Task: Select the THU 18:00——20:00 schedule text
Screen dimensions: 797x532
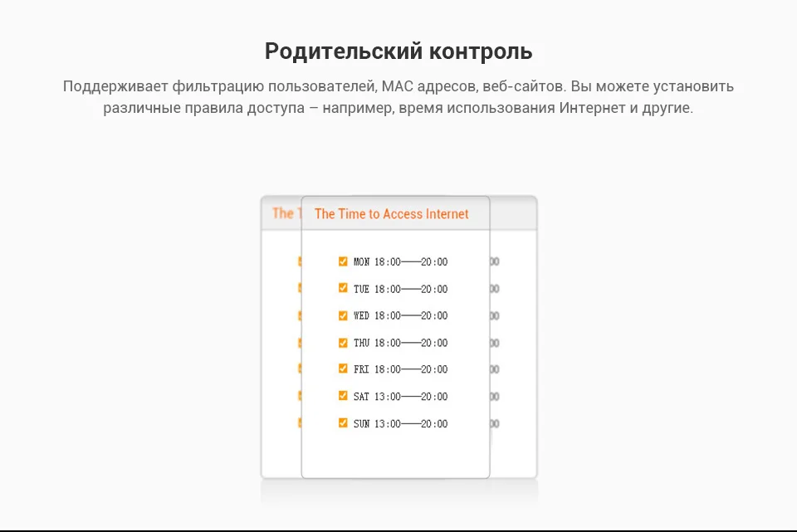Action: click(x=400, y=343)
